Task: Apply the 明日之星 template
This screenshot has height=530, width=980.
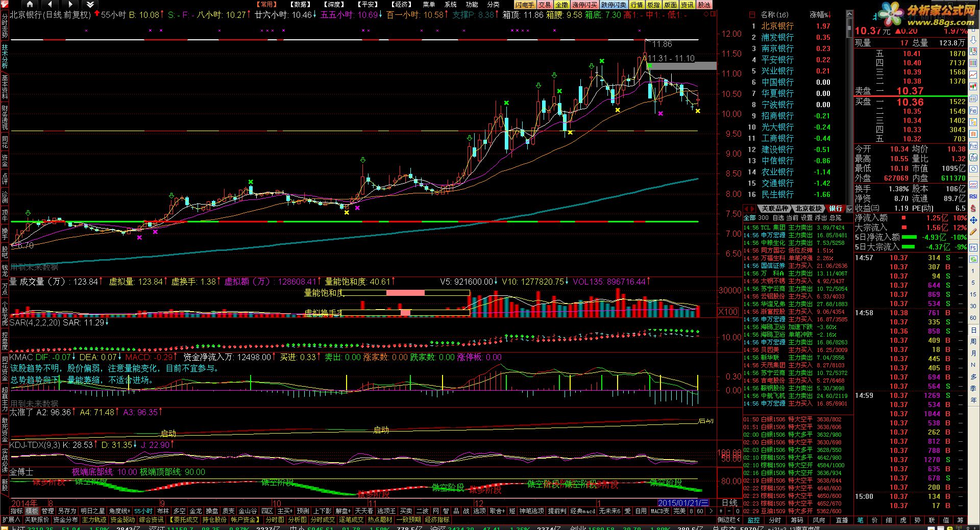Action: [93, 511]
